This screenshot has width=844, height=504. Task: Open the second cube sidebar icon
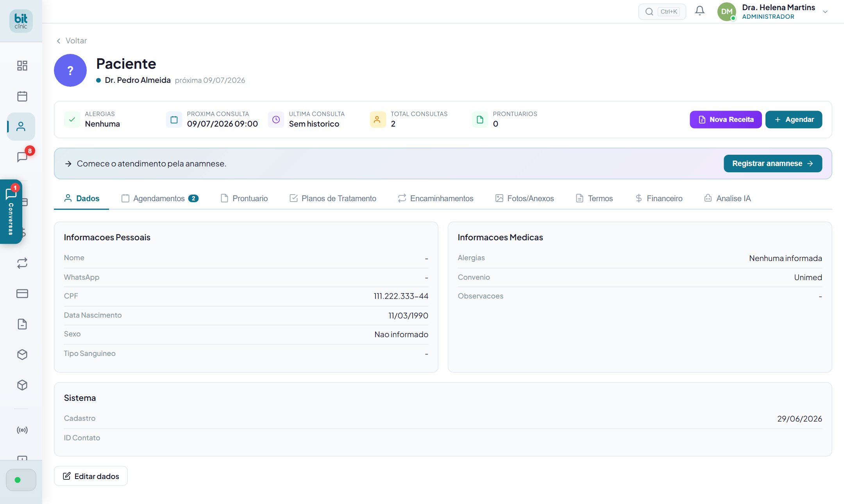click(x=22, y=385)
